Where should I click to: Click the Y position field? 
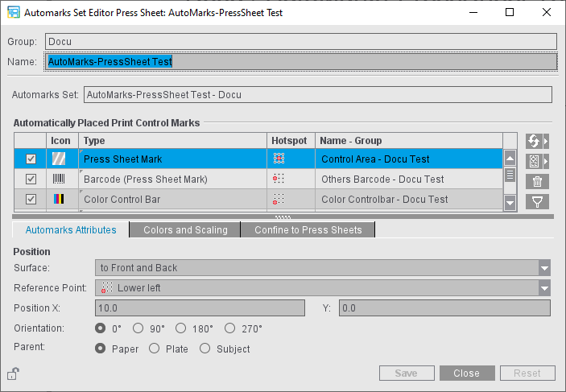coord(444,308)
